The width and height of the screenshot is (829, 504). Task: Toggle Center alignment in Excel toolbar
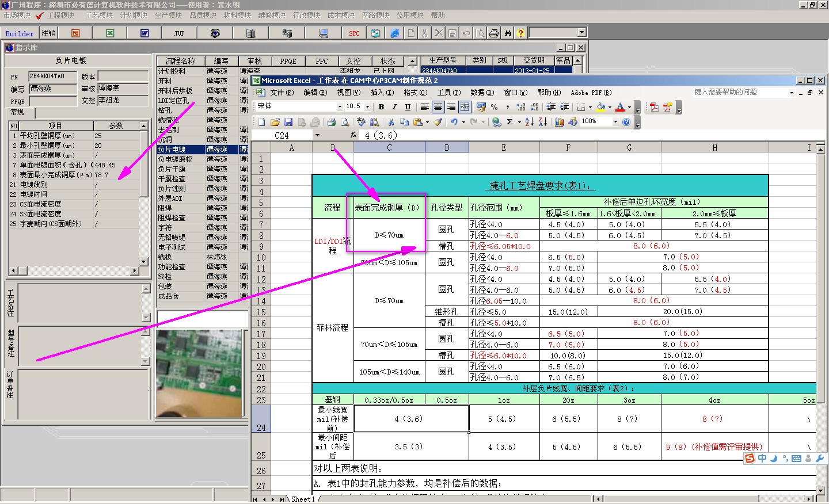pyautogui.click(x=438, y=107)
